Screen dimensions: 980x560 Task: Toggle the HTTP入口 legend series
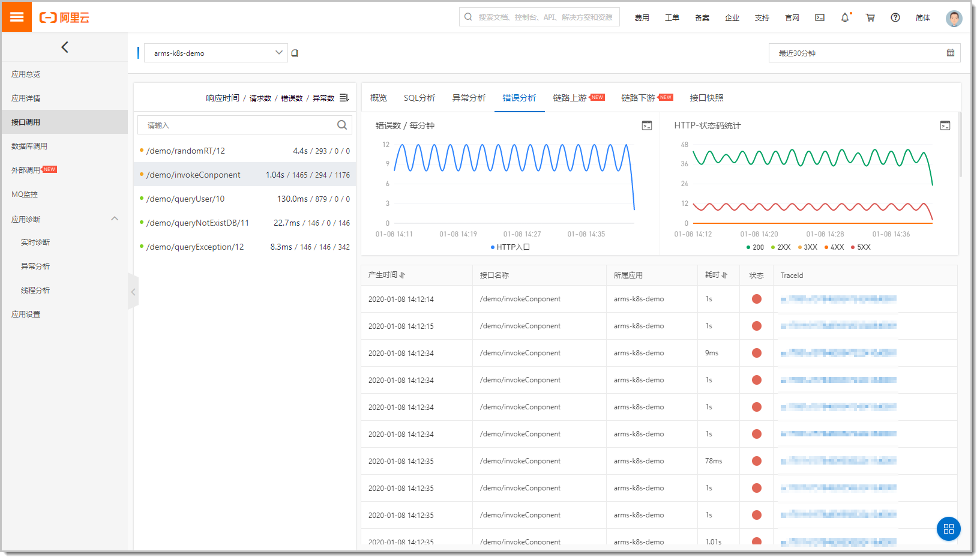(x=510, y=247)
